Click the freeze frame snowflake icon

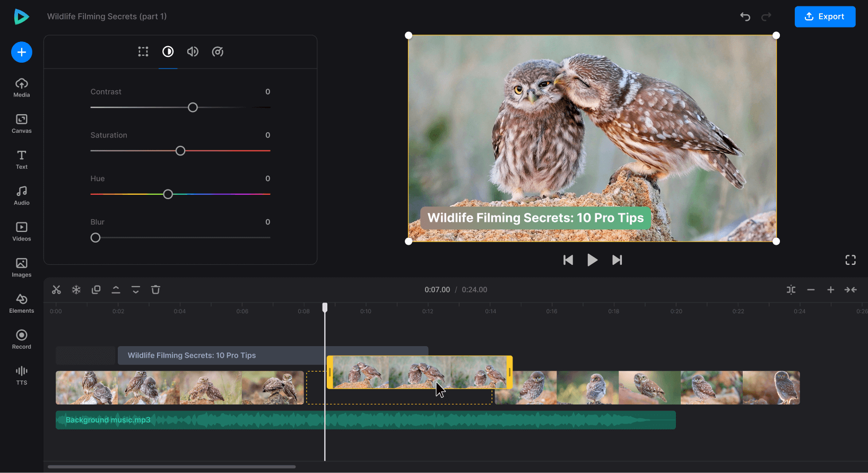pyautogui.click(x=76, y=290)
